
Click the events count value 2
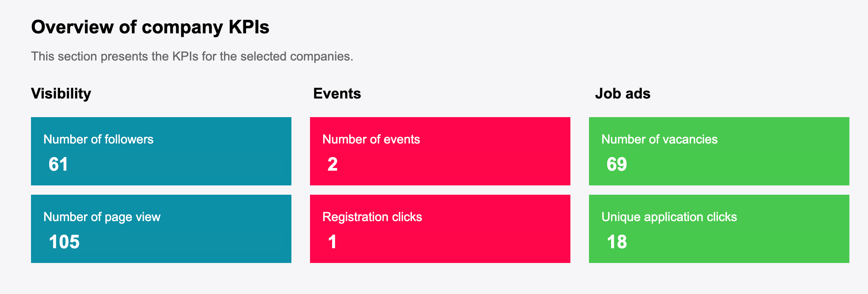(x=332, y=164)
